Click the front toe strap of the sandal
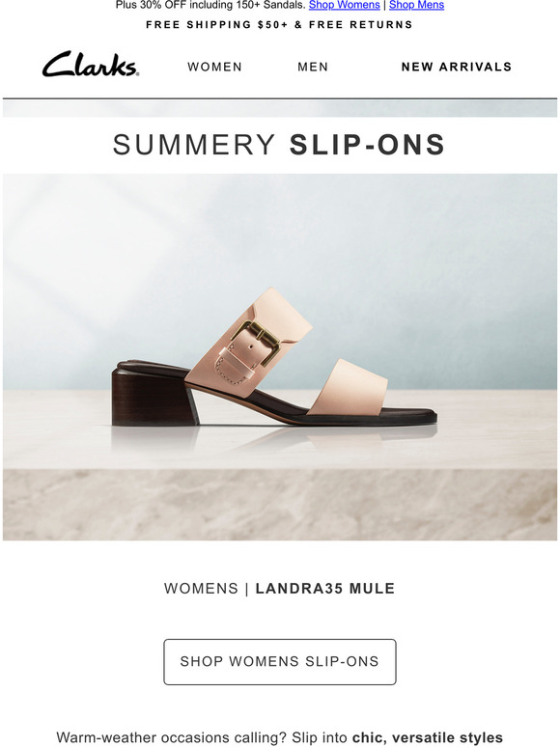This screenshot has width=560, height=747. pyautogui.click(x=349, y=387)
